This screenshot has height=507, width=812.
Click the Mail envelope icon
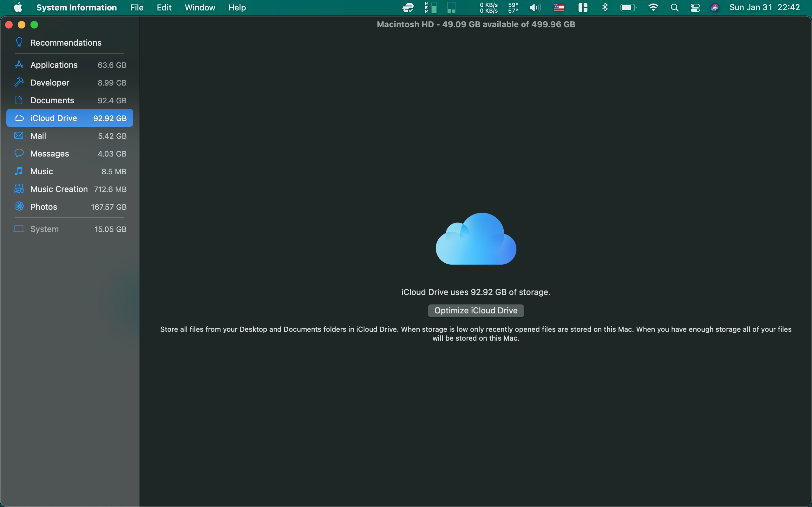pos(19,136)
